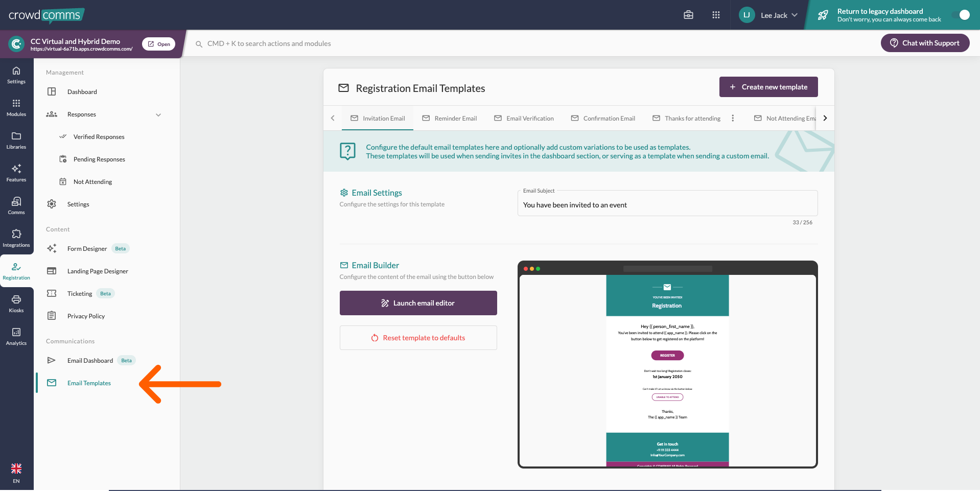Open the apps grid icon in header

[x=716, y=15]
